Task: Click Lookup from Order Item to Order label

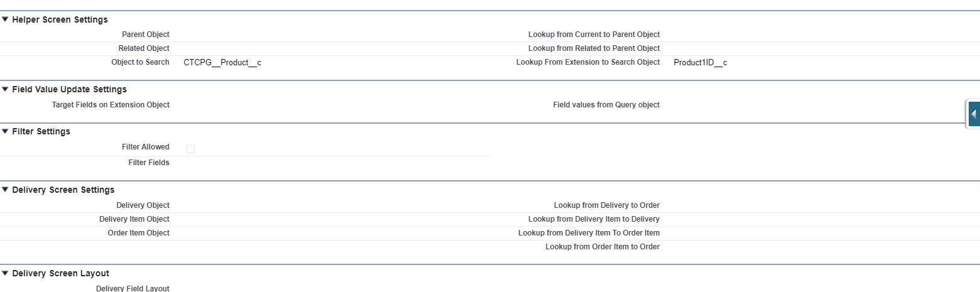Action: (x=602, y=247)
